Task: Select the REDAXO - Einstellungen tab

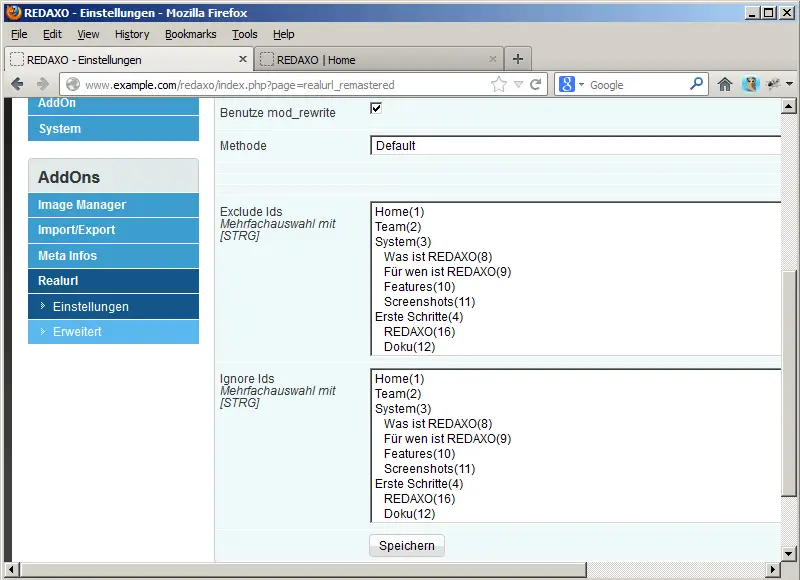Action: pos(129,59)
